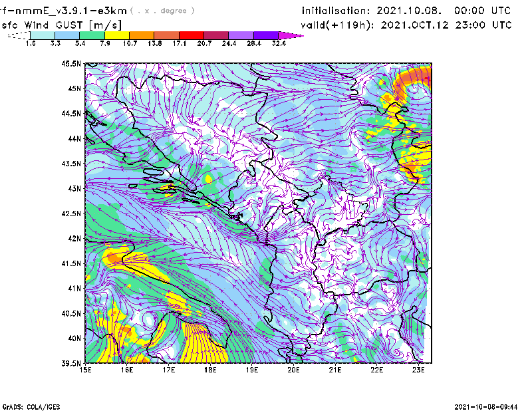Click the 'sfc Wind GUST [m/s]' title
Viewport: 532px width, 411px height.
click(x=61, y=25)
